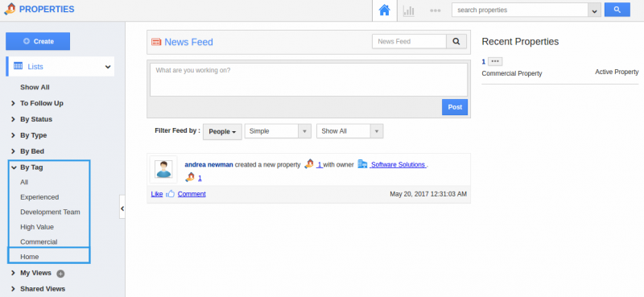Open the Simple feed type dropdown
The height and width of the screenshot is (297, 644).
point(278,131)
